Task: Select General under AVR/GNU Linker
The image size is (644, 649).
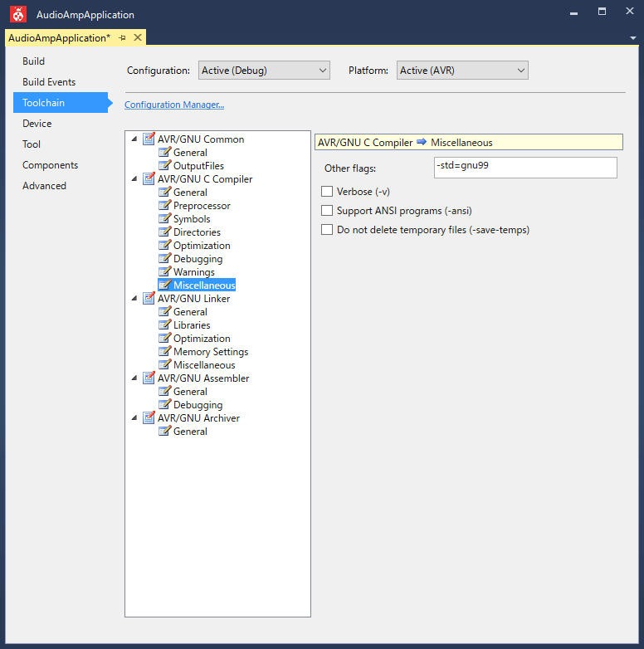Action: click(190, 312)
